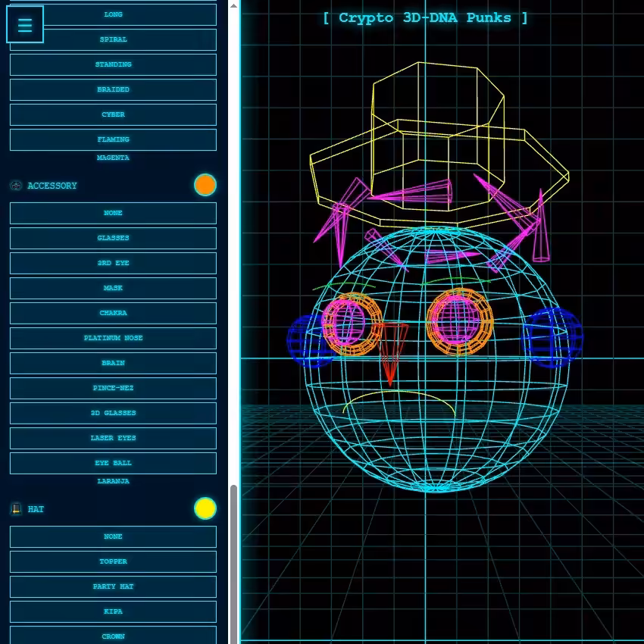This screenshot has width=644, height=644.
Task: Choose the BRAIDED hair style
Action: tap(113, 89)
